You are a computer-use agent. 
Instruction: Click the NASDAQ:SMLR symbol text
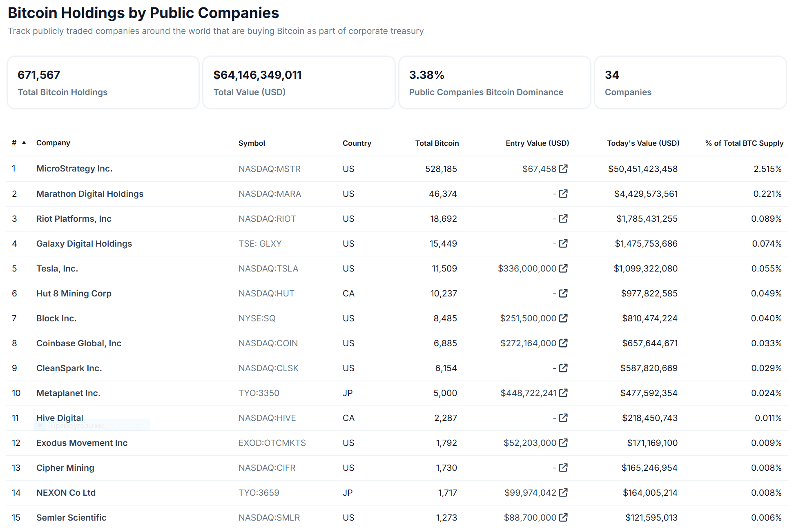coord(269,518)
